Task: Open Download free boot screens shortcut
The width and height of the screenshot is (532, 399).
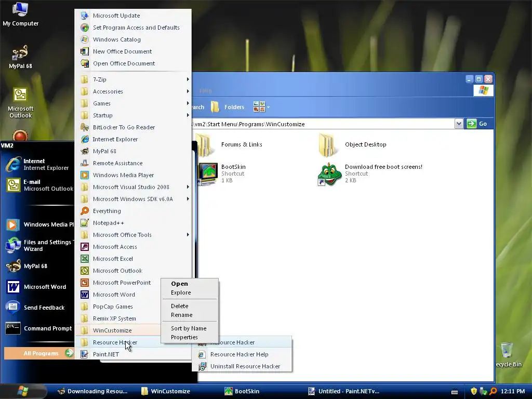Action: [x=370, y=174]
